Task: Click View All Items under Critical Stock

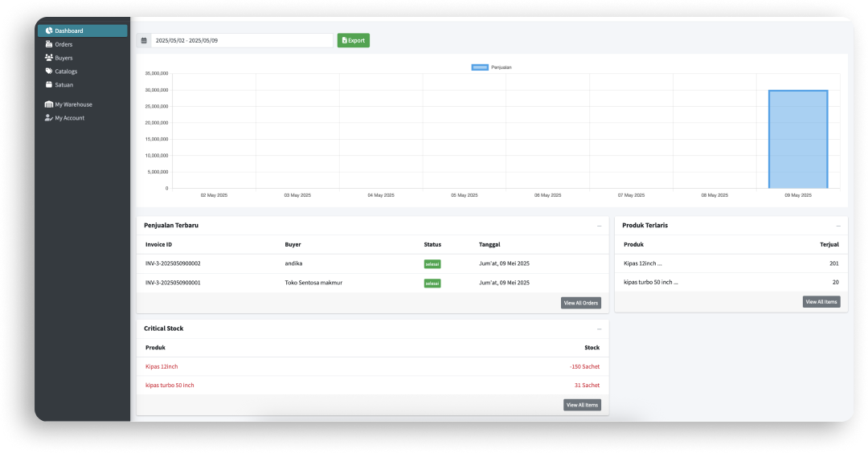Action: [x=582, y=405]
